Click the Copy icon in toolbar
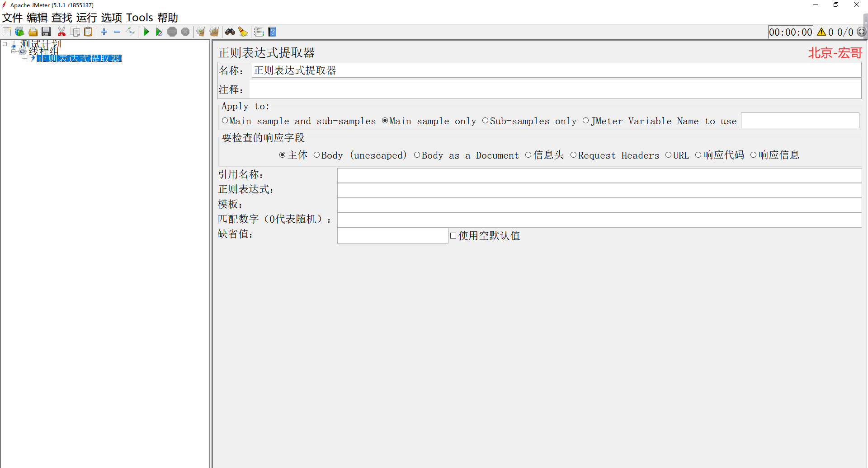Screen dimensions: 868x468 point(75,32)
